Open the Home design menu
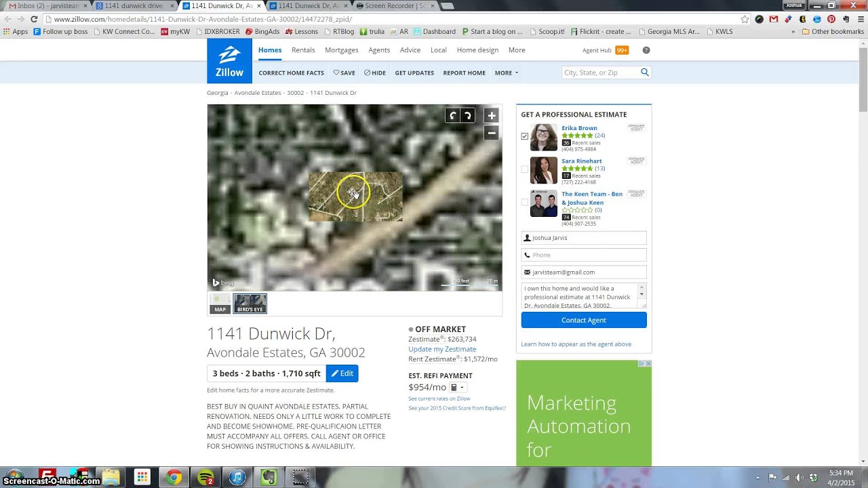Screen dimensions: 868x488 (x=477, y=50)
